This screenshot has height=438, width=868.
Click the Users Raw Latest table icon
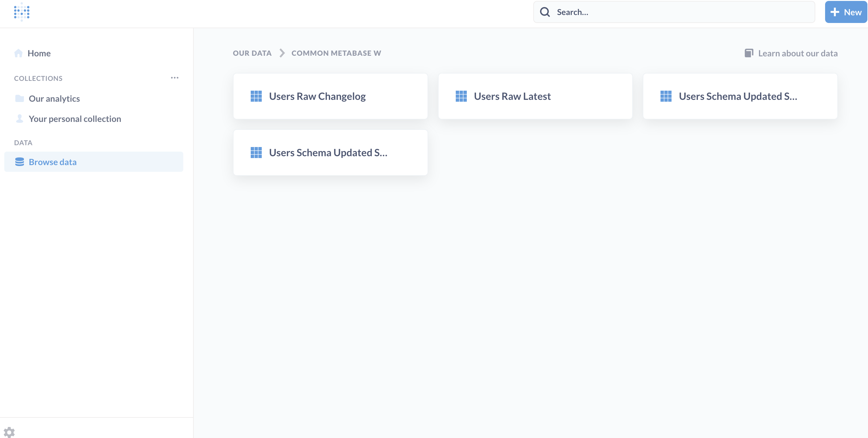tap(461, 96)
